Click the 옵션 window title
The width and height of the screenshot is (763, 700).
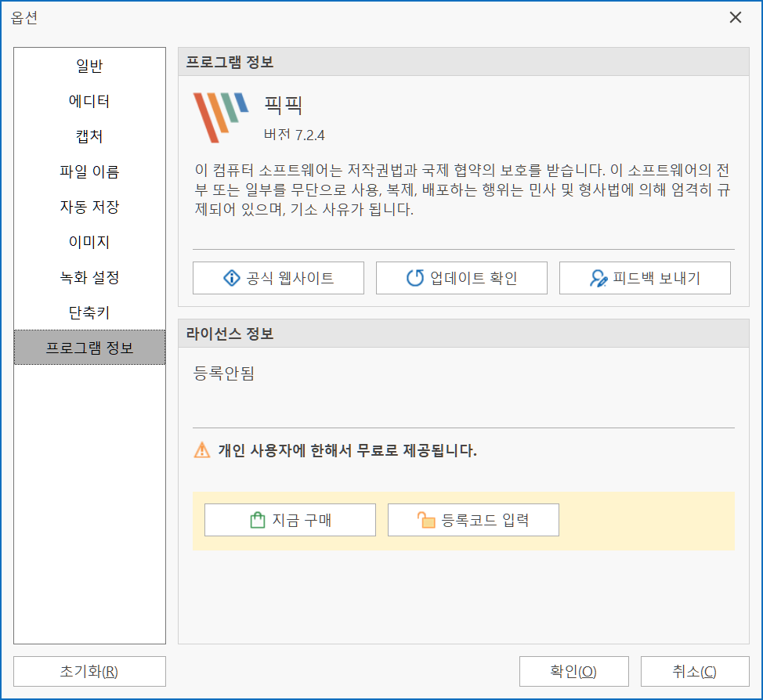click(24, 18)
